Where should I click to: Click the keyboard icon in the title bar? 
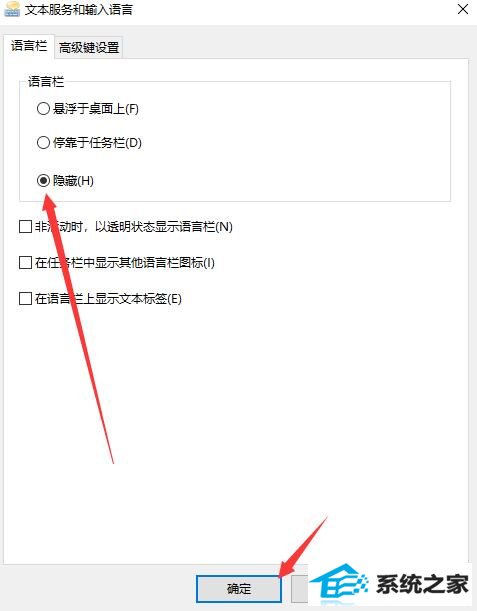tap(12, 9)
